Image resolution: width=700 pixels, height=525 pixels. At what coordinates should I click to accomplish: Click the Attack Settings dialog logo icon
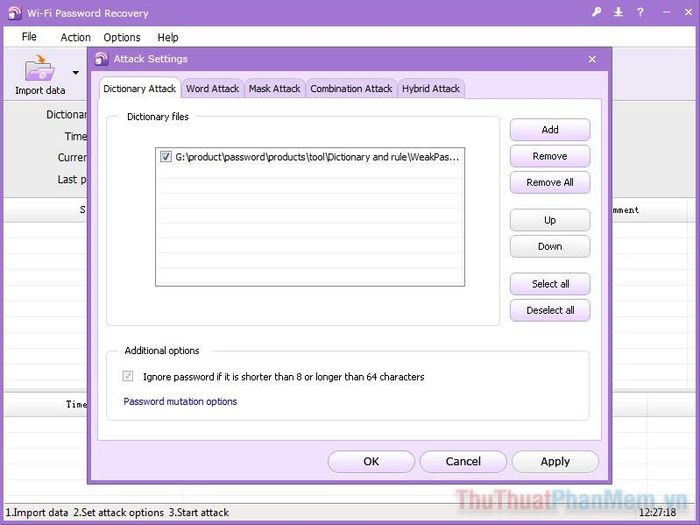tap(101, 59)
